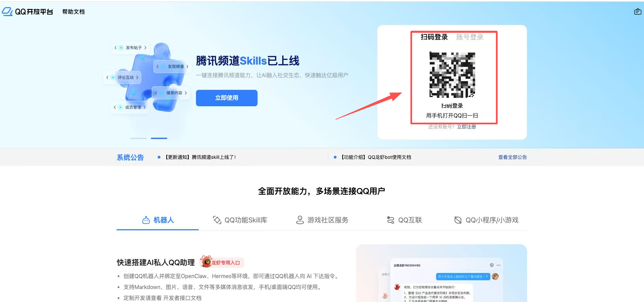Switch to first carousel slide indicator
644x302 pixels.
139,138
